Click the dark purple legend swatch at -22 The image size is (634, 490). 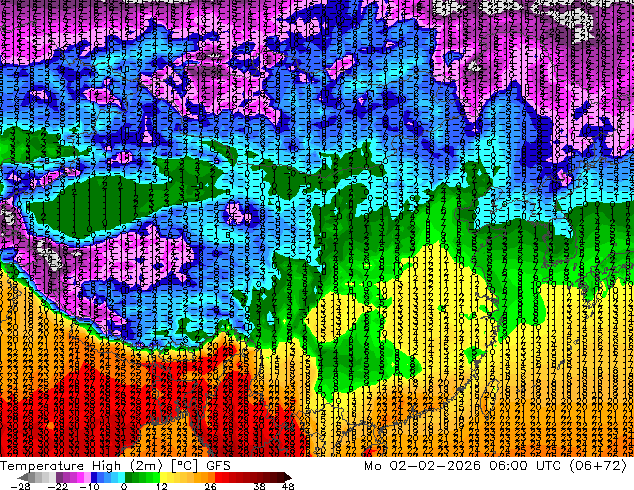click(59, 477)
